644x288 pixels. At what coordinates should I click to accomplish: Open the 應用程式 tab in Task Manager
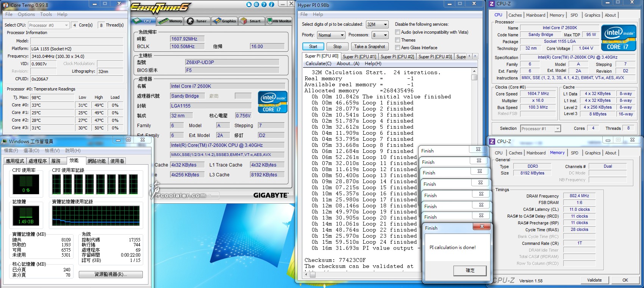16,161
